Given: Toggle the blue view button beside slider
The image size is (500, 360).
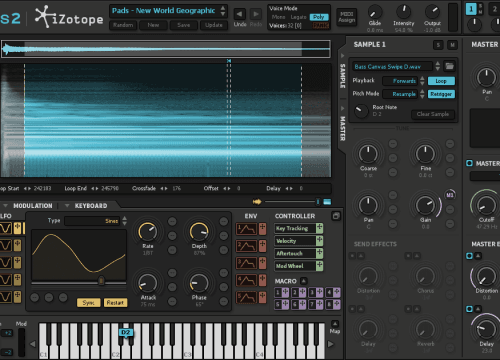Looking at the screenshot, I should (327, 202).
